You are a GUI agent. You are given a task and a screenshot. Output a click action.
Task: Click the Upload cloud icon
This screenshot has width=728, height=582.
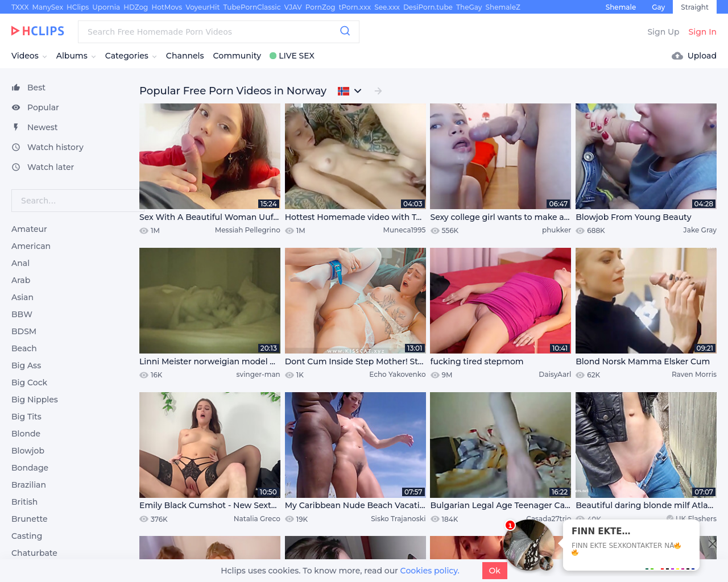click(x=677, y=56)
